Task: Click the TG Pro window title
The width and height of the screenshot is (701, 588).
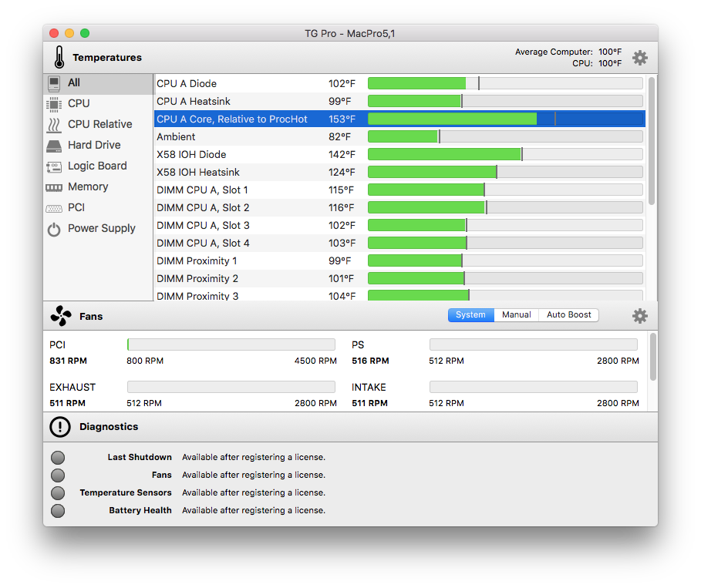Action: point(350,33)
